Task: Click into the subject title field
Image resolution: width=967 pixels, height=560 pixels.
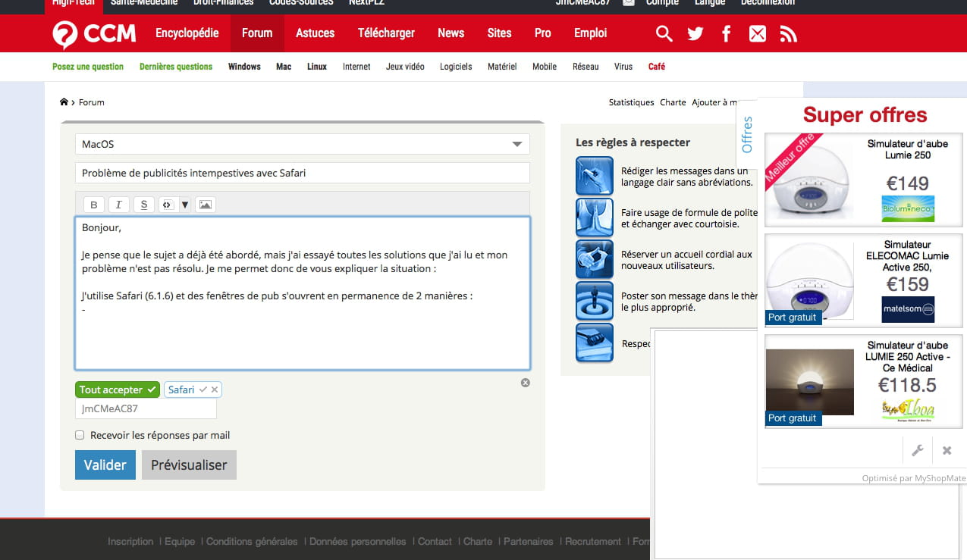Action: click(303, 173)
